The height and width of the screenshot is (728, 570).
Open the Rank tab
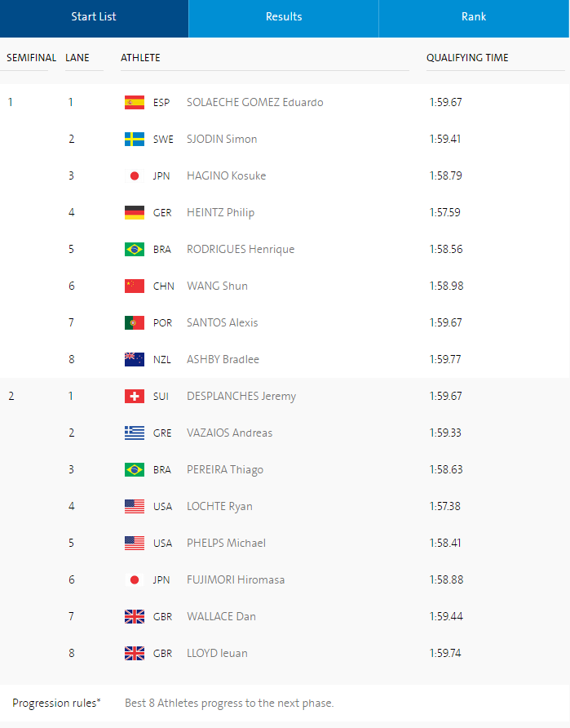click(x=474, y=17)
